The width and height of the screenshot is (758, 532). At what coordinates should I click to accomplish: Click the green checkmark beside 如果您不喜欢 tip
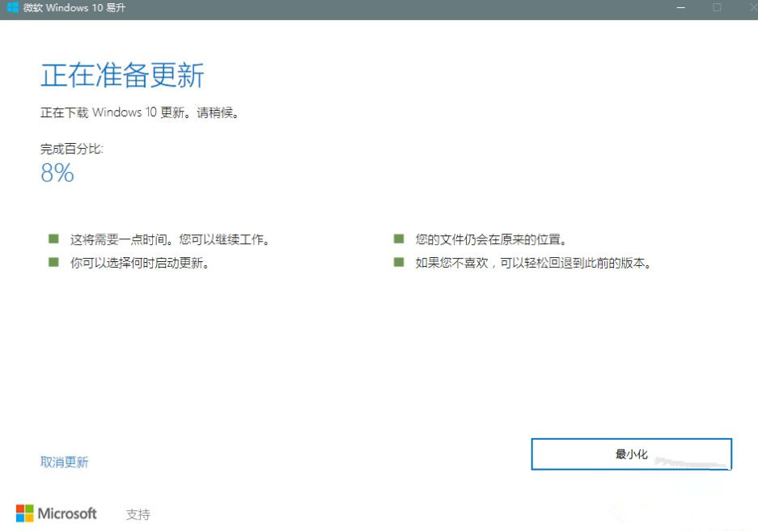coord(398,262)
